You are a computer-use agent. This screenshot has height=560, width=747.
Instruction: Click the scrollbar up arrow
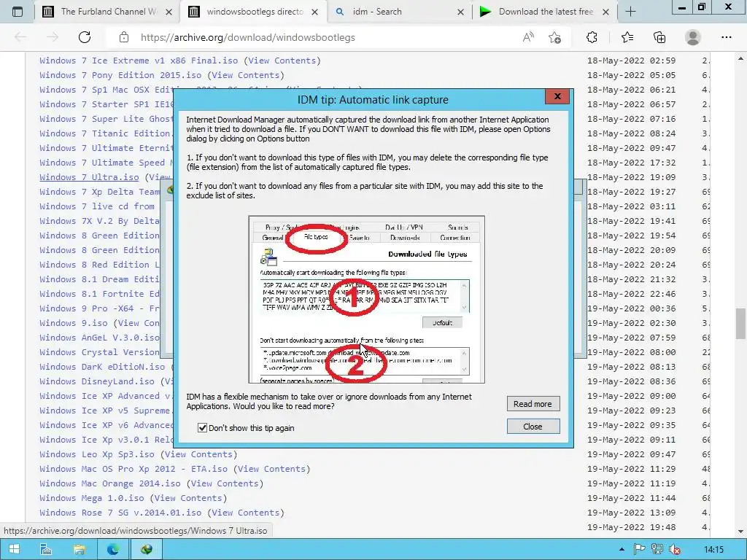740,58
